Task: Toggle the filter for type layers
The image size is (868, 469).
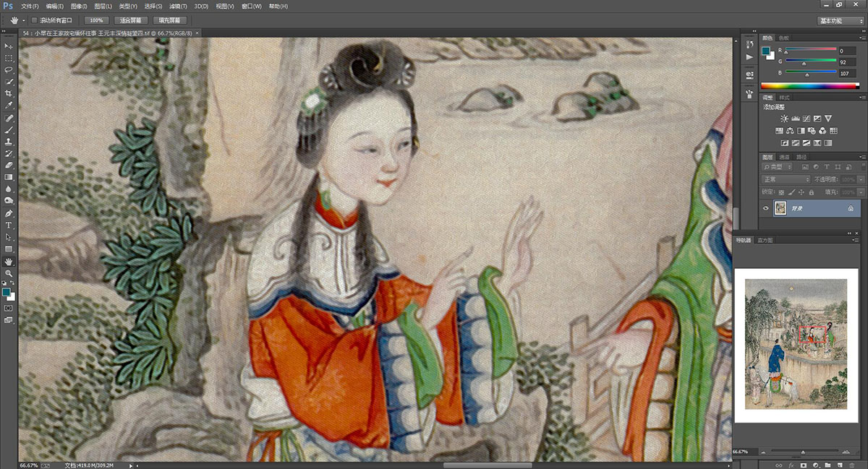Action: [827, 167]
